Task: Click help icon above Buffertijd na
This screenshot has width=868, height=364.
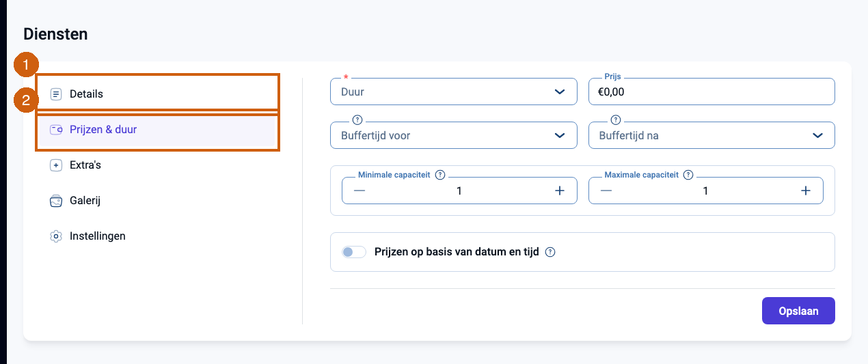Action: pyautogui.click(x=615, y=120)
